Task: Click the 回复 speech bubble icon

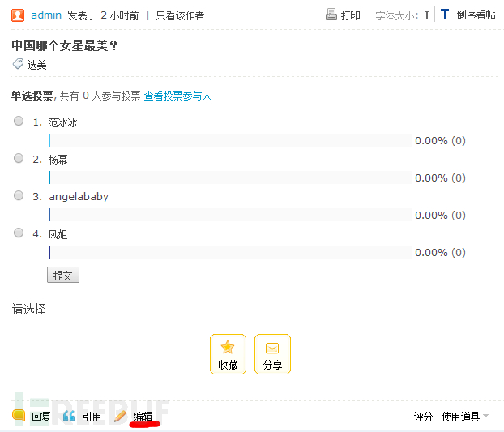Action: [19, 416]
